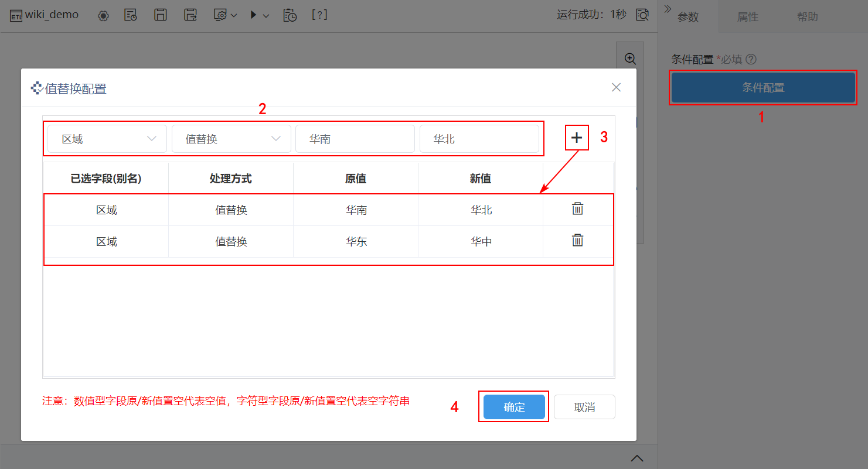This screenshot has height=469, width=868.
Task: Click the document-with-clock toolbar icon
Action: click(x=131, y=15)
